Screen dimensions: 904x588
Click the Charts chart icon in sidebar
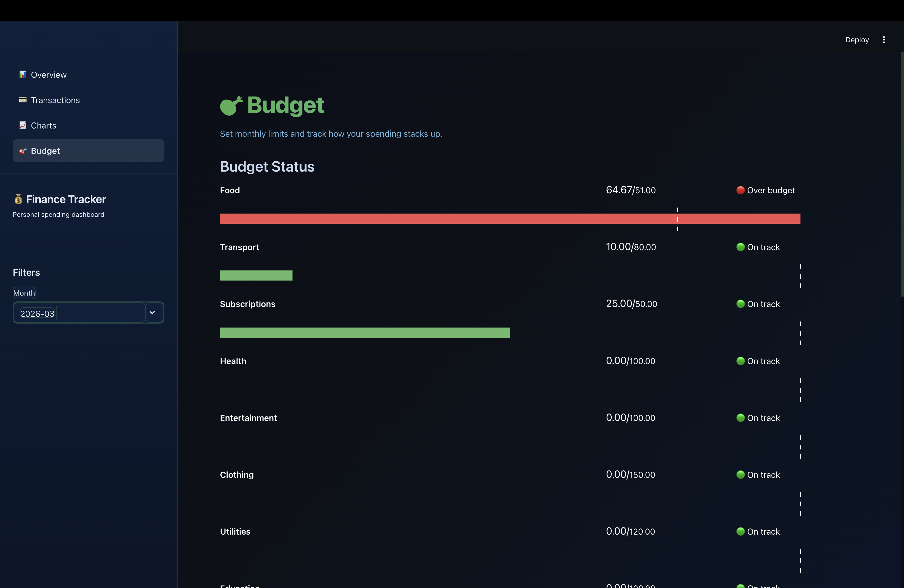tap(23, 125)
